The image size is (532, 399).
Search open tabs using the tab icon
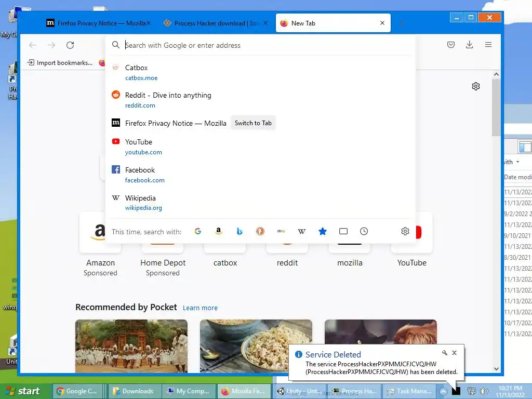tap(343, 231)
